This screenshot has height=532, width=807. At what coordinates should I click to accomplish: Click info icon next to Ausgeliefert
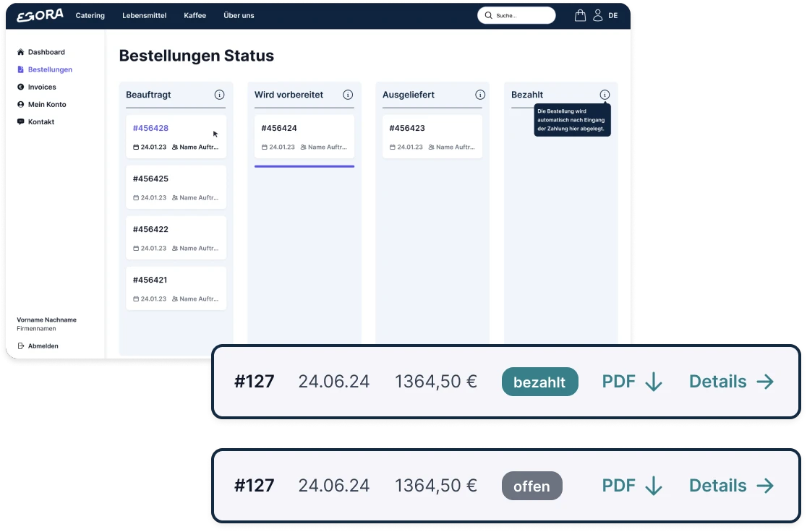(480, 95)
